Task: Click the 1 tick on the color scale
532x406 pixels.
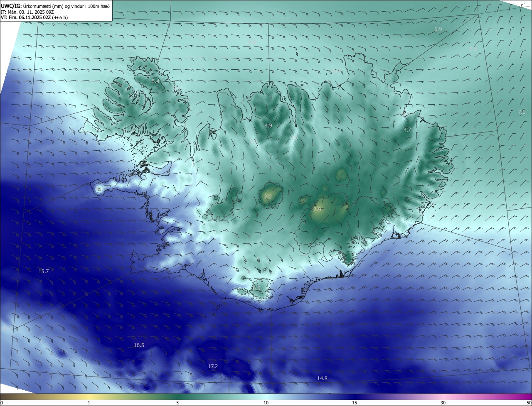Action: 89,403
